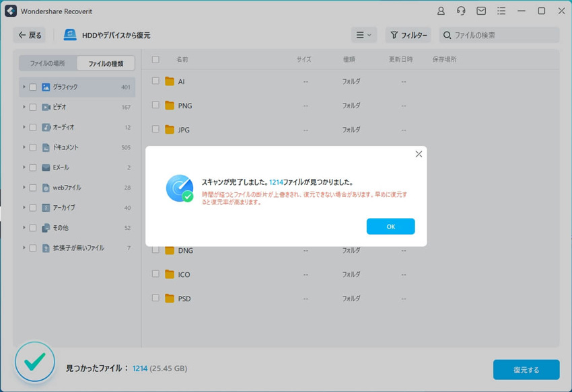Click the user account icon in title bar
Image resolution: width=572 pixels, height=392 pixels.
(x=441, y=11)
